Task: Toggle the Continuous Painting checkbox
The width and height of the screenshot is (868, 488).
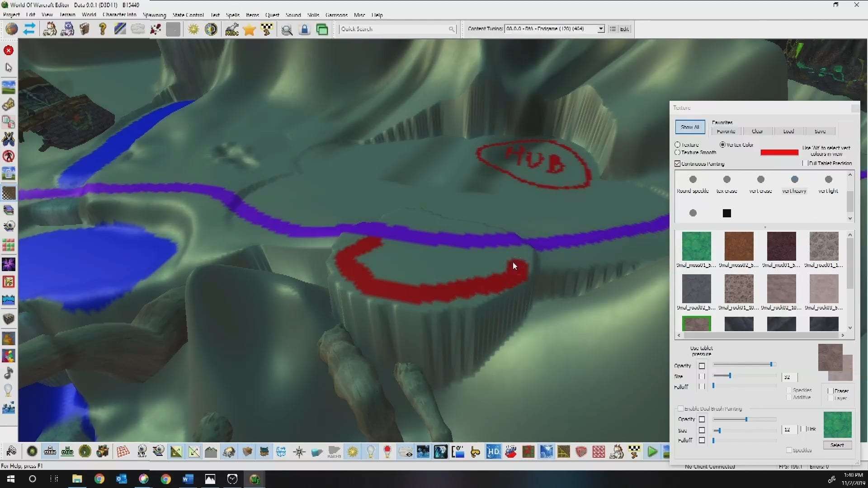Action: click(x=678, y=164)
